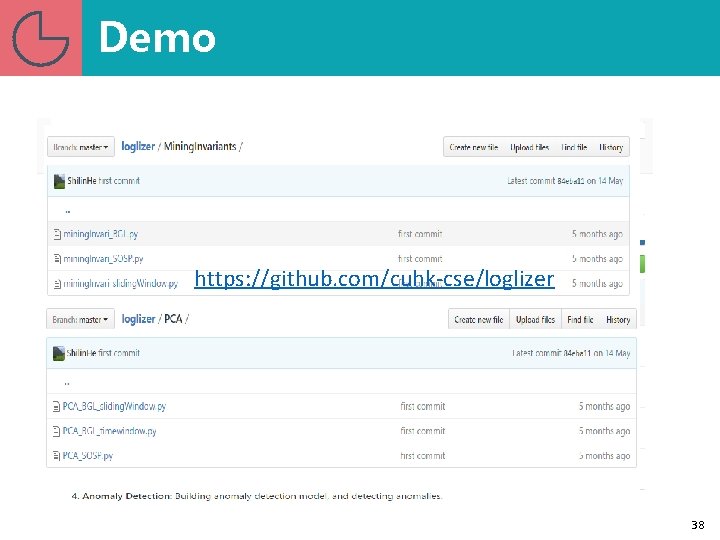Open PCA_BGL_slidingWindow.py file

point(114,406)
